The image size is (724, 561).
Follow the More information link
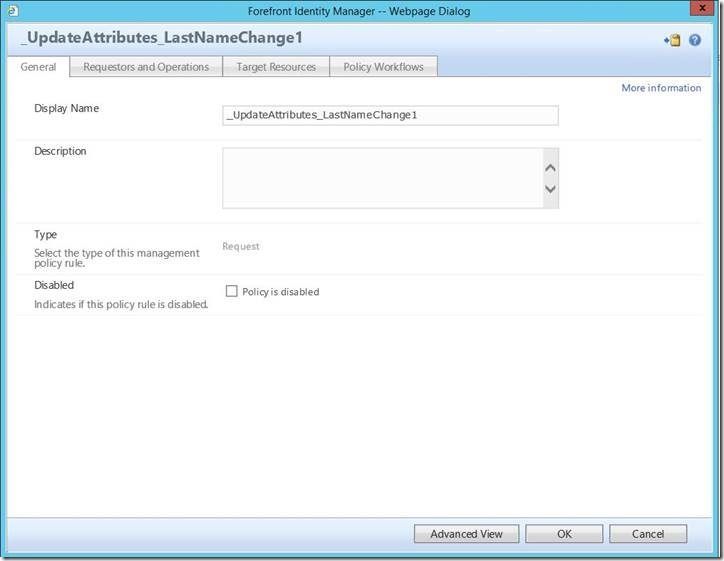(x=661, y=88)
